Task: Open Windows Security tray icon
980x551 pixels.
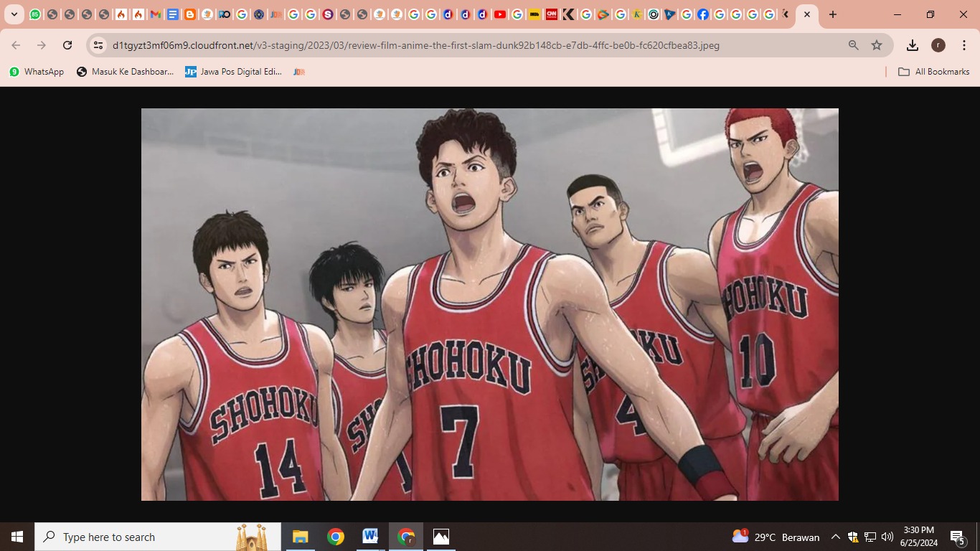Action: tap(853, 537)
